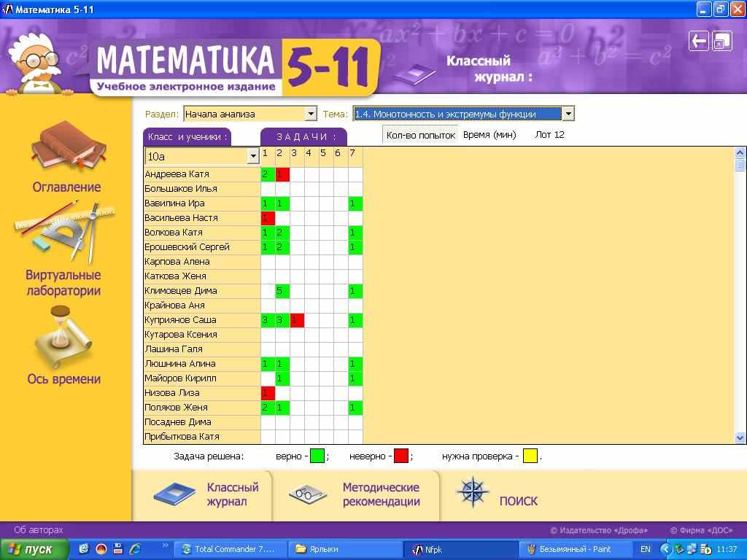
Task: Click the journal book icon in header
Action: pyautogui.click(x=414, y=74)
